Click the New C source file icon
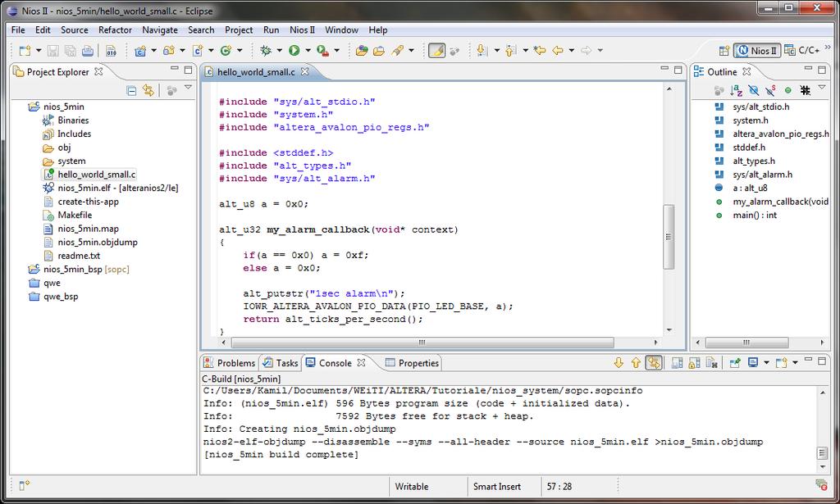The image size is (840, 504). pyautogui.click(x=198, y=50)
